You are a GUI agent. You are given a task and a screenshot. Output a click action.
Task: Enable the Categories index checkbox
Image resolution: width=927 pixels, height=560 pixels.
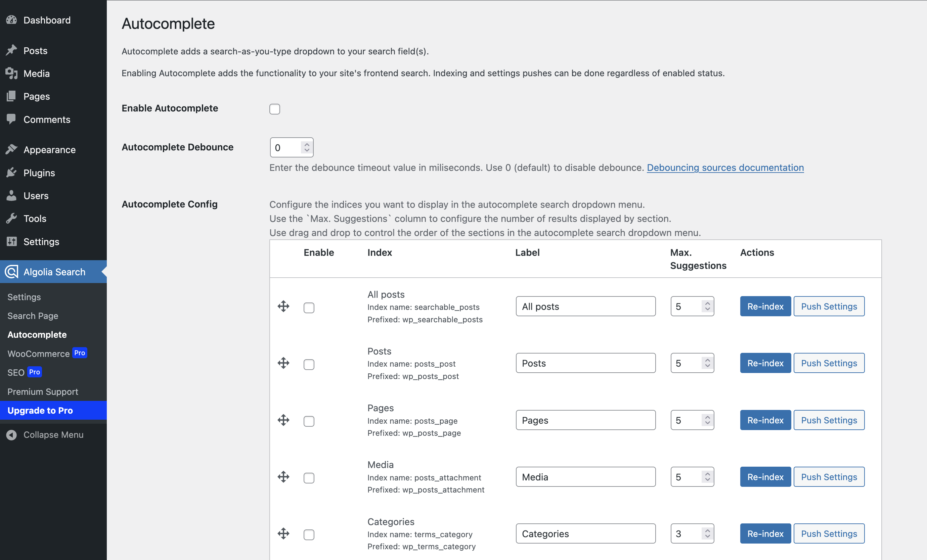coord(309,534)
